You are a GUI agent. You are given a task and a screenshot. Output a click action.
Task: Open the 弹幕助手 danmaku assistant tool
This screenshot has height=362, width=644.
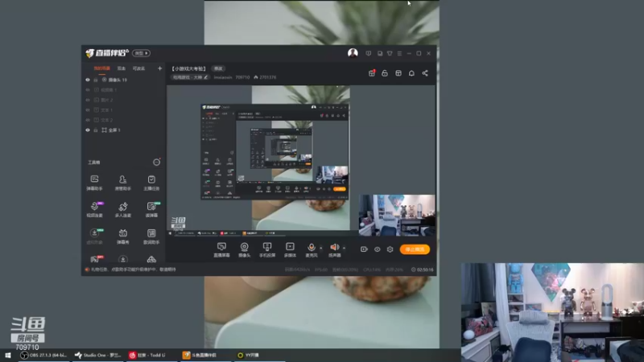coord(94,183)
